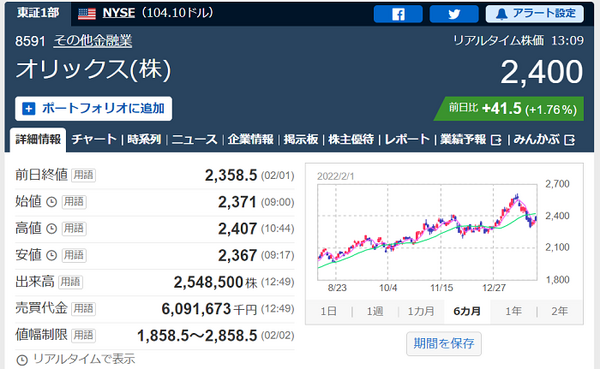Click the trading value 6,091,673
600x369 pixels.
pos(196,309)
